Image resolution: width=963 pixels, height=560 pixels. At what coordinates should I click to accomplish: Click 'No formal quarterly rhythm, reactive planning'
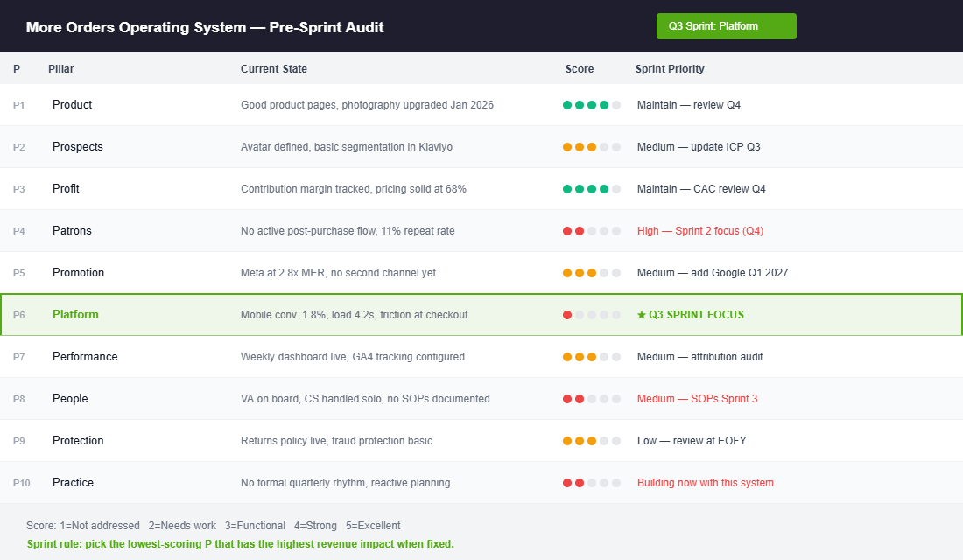pos(345,483)
